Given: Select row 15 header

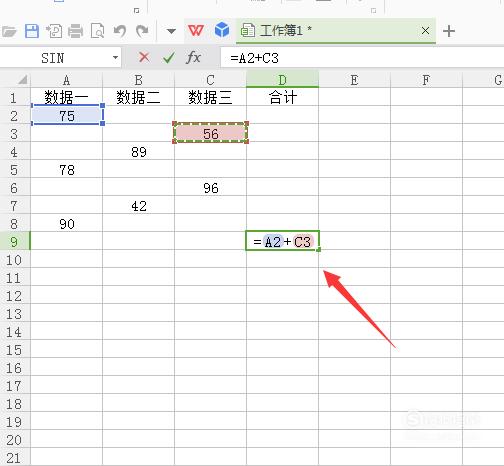Looking at the screenshot, I should pos(15,349).
